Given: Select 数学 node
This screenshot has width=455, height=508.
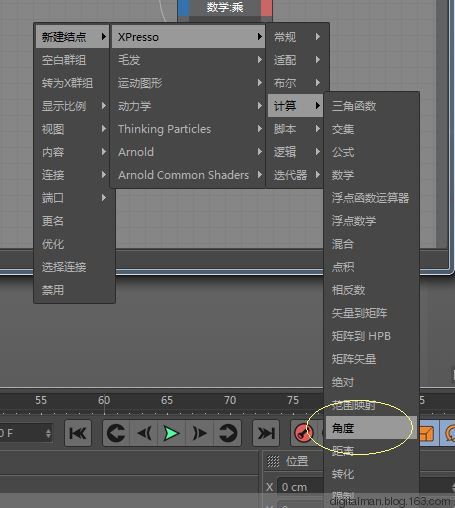Looking at the screenshot, I should 371,175.
